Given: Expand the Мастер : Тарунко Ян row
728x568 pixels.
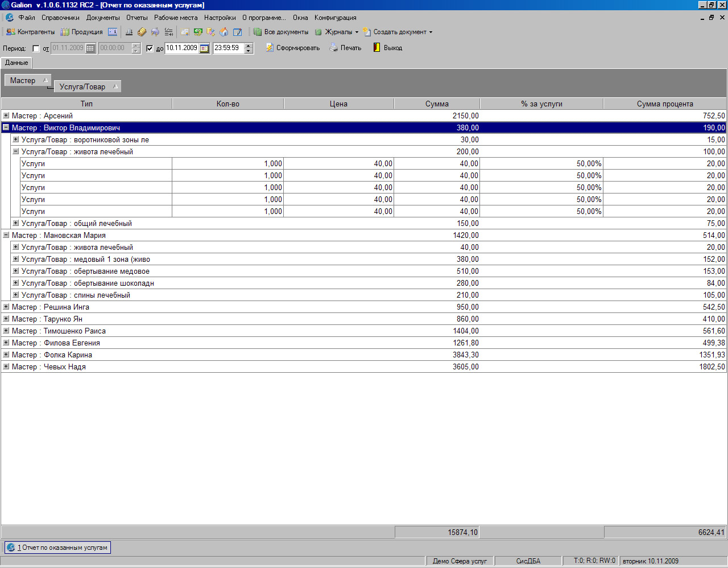Looking at the screenshot, I should 6,319.
